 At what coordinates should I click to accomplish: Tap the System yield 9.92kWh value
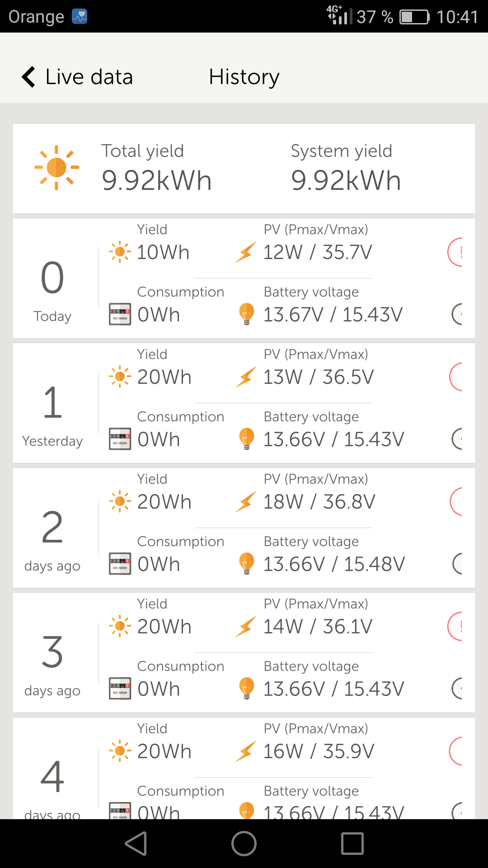point(346,180)
